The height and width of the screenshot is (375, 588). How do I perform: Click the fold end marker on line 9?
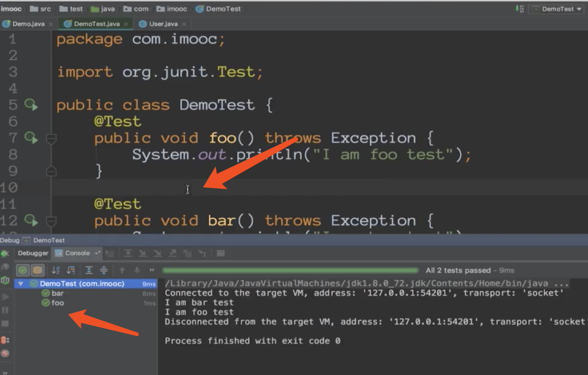point(51,171)
